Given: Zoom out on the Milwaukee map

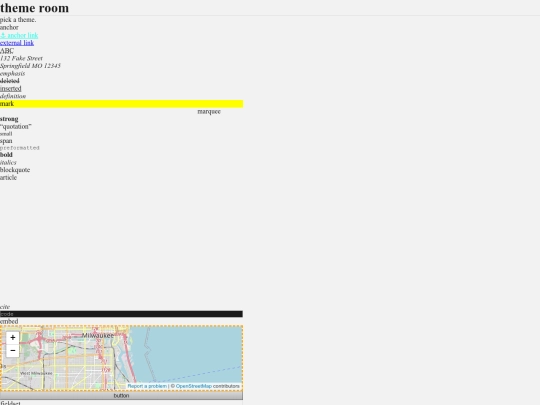Looking at the screenshot, I should [x=13, y=351].
